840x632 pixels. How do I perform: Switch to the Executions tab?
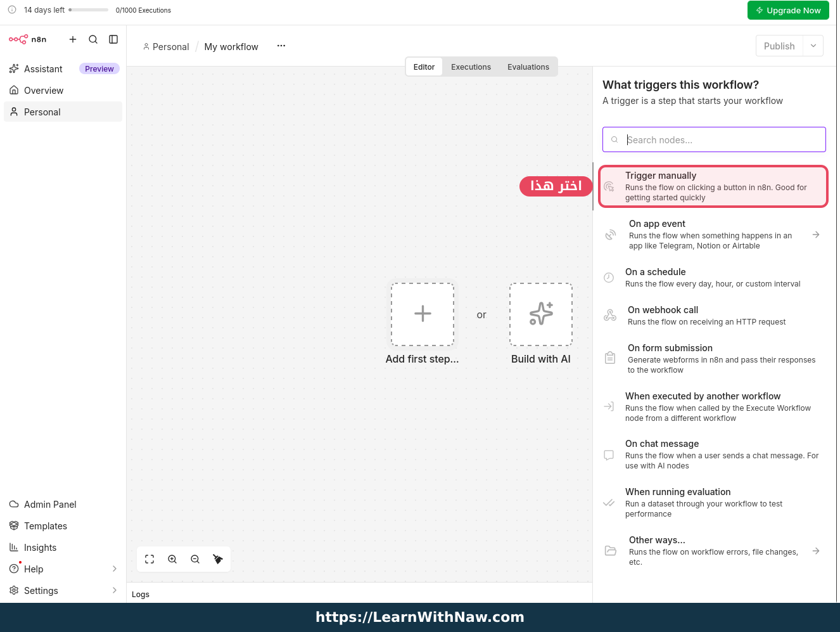pyautogui.click(x=471, y=67)
